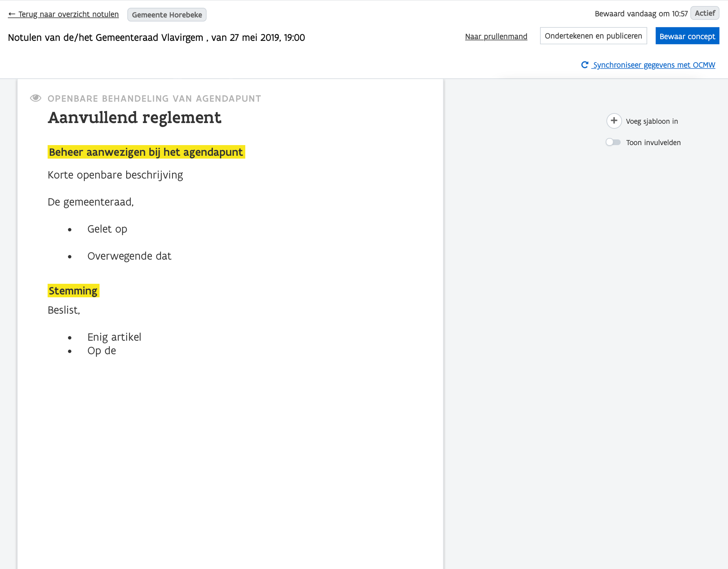Click the back arrow before Terug naar overzicht
The image size is (728, 569).
(x=12, y=14)
